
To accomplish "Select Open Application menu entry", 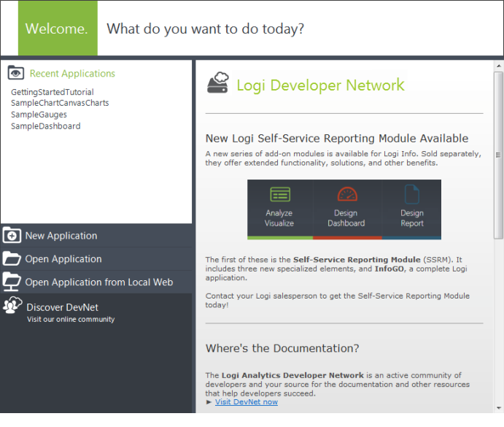I will [96, 258].
